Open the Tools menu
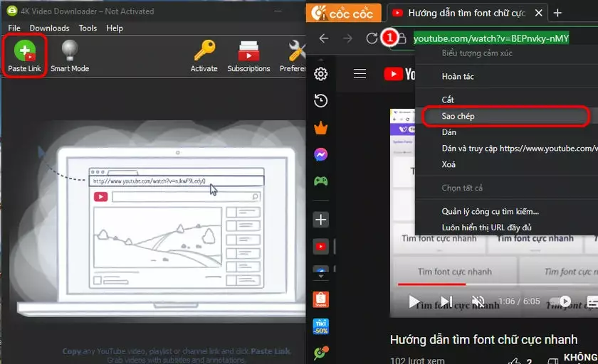The image size is (598, 364). [88, 28]
